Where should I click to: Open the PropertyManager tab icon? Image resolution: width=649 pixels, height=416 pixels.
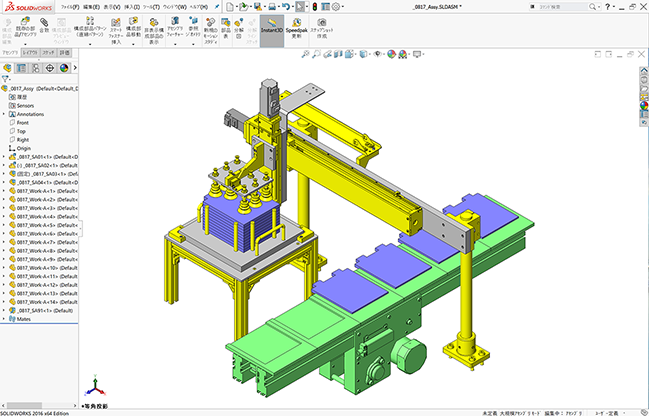(22, 69)
